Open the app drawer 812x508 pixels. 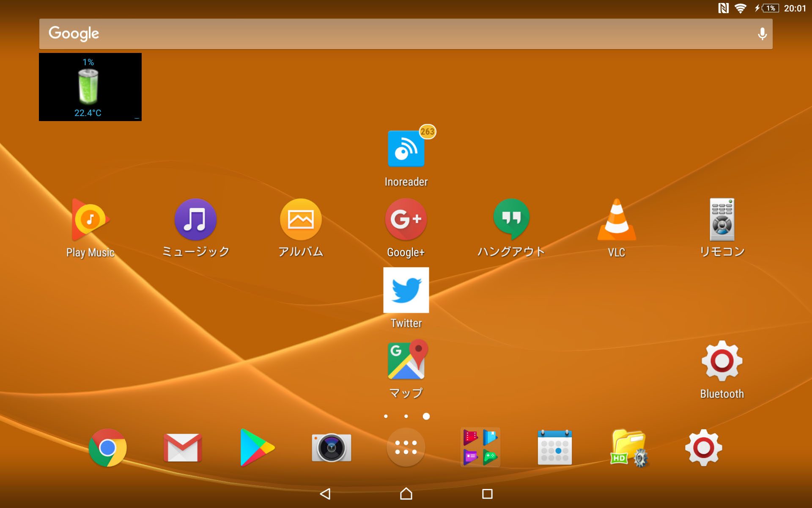click(406, 447)
